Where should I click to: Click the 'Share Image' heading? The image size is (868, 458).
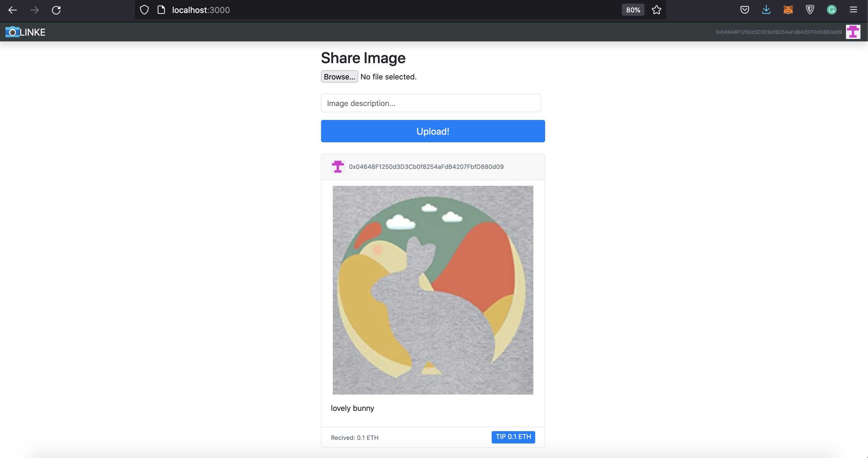pos(363,58)
